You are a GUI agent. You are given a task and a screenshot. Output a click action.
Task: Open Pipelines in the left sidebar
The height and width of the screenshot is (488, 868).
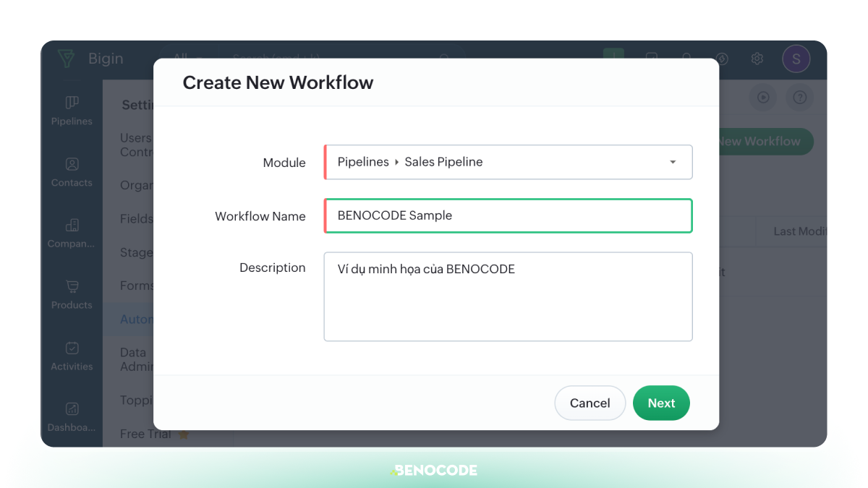tap(72, 111)
